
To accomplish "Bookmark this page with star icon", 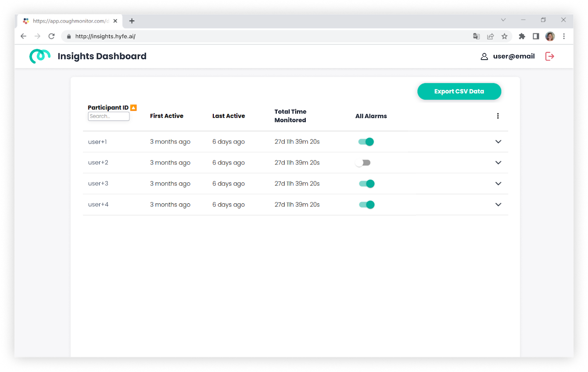I will click(x=505, y=36).
